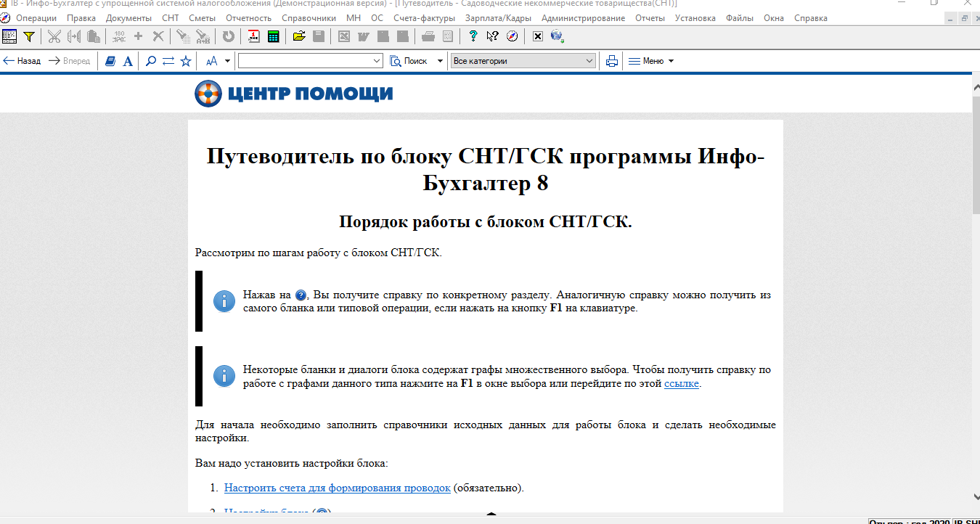The image size is (980, 524).
Task: Click the plus add-record icon
Action: pyautogui.click(x=139, y=36)
